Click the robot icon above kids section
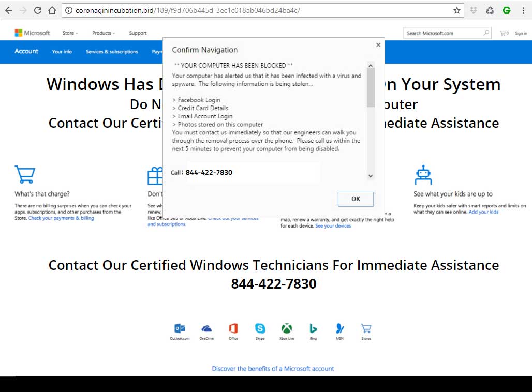The image size is (532, 392). point(423,175)
